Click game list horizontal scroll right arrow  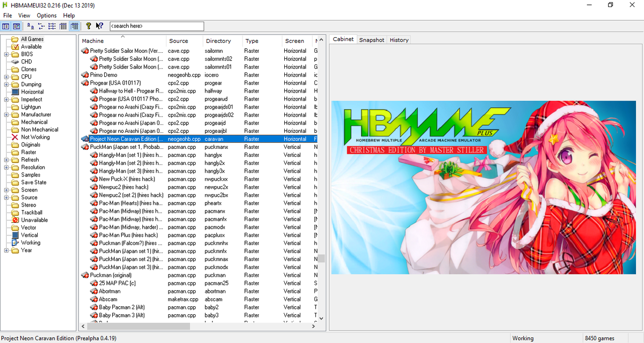click(313, 326)
